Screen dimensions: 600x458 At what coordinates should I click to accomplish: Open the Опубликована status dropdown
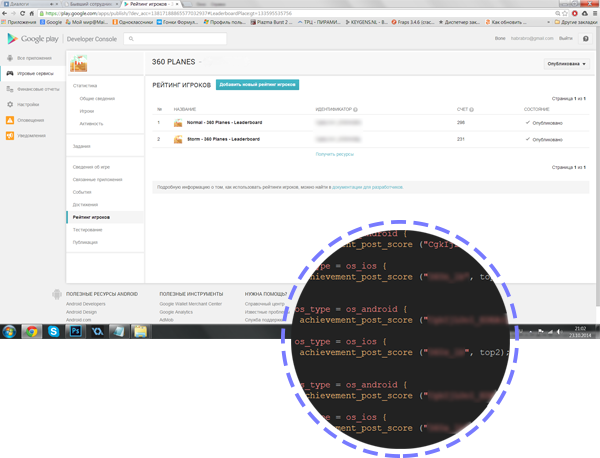pyautogui.click(x=566, y=64)
